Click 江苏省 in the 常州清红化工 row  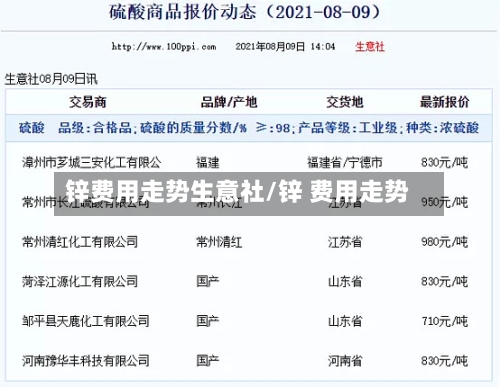click(345, 242)
